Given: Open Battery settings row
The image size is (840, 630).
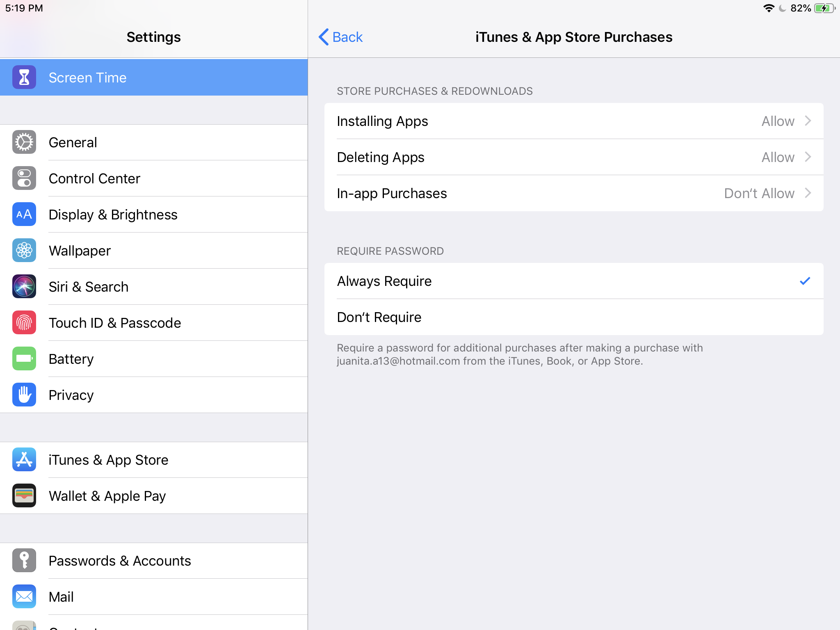Looking at the screenshot, I should tap(71, 359).
